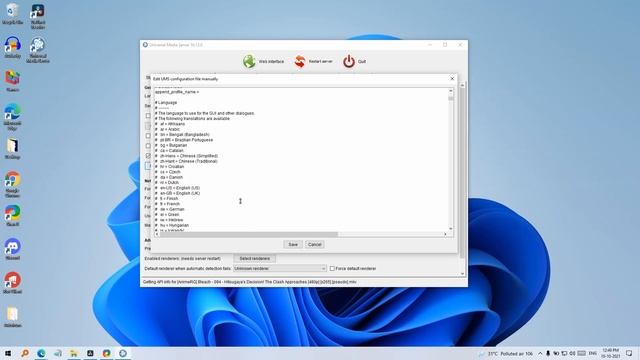This screenshot has width=640, height=360.
Task: Open the Recycle Bin desktop icon
Action: [x=12, y=14]
